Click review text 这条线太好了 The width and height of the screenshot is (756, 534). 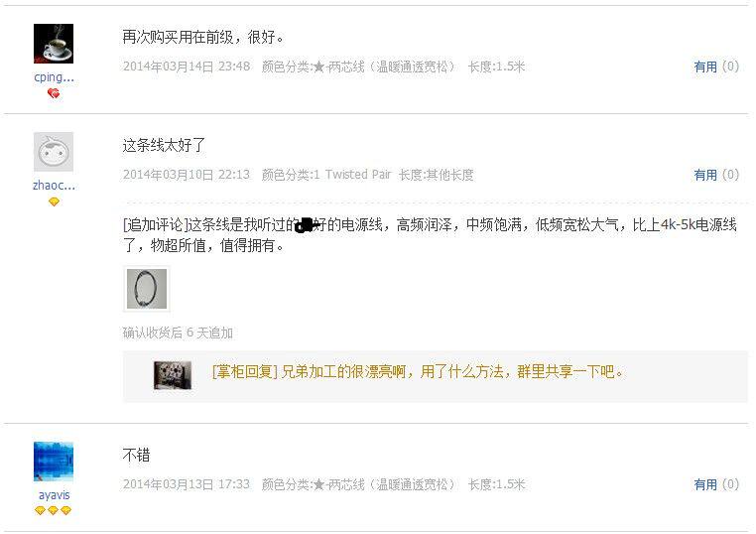164,145
